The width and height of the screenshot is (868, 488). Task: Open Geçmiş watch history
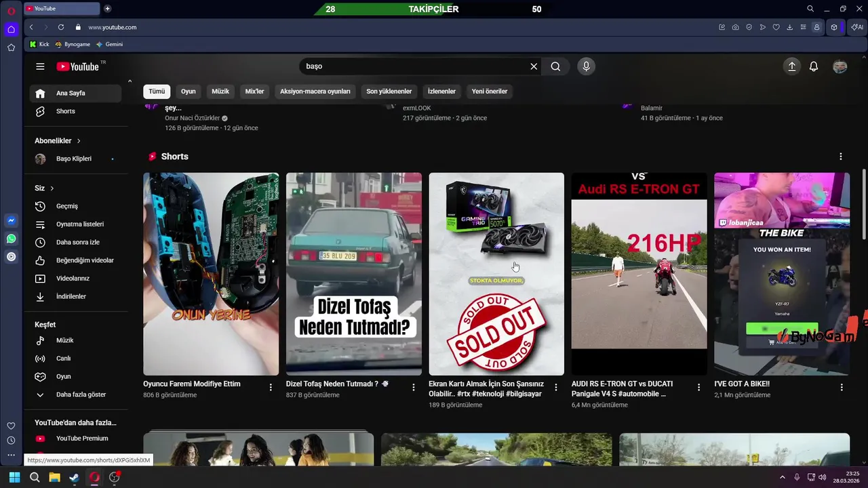tap(75, 206)
